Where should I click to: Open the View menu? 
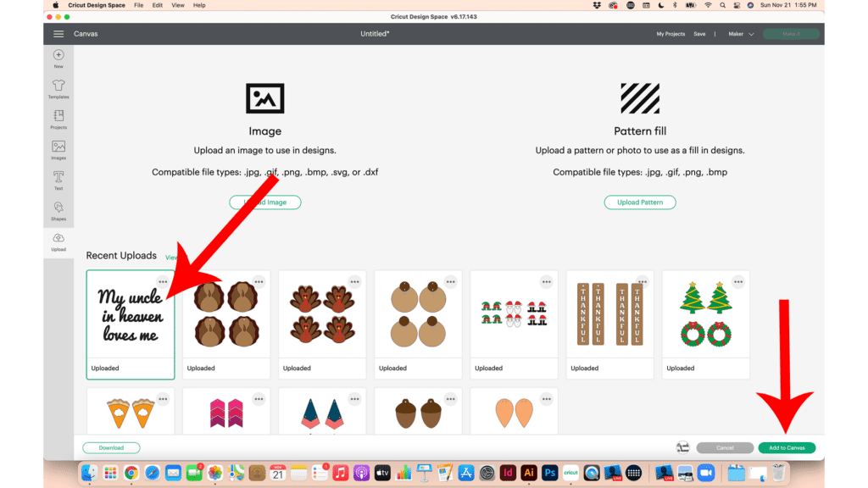pos(178,5)
